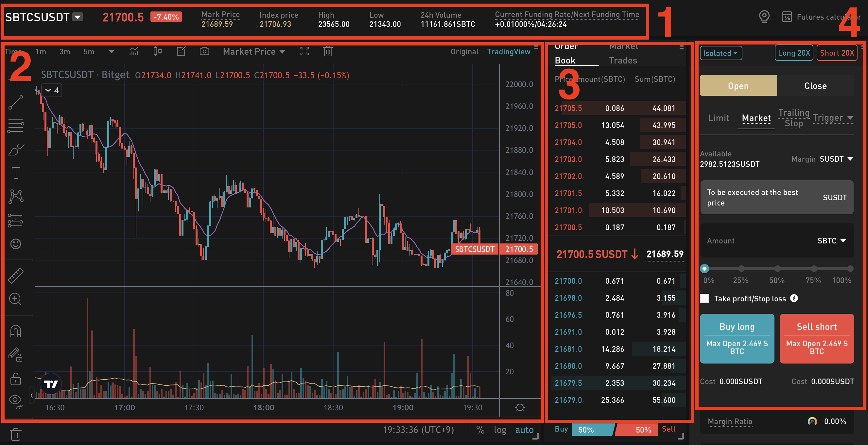Toggle stay in drawing mode pencil-lock
The height and width of the screenshot is (445, 868).
pyautogui.click(x=15, y=355)
